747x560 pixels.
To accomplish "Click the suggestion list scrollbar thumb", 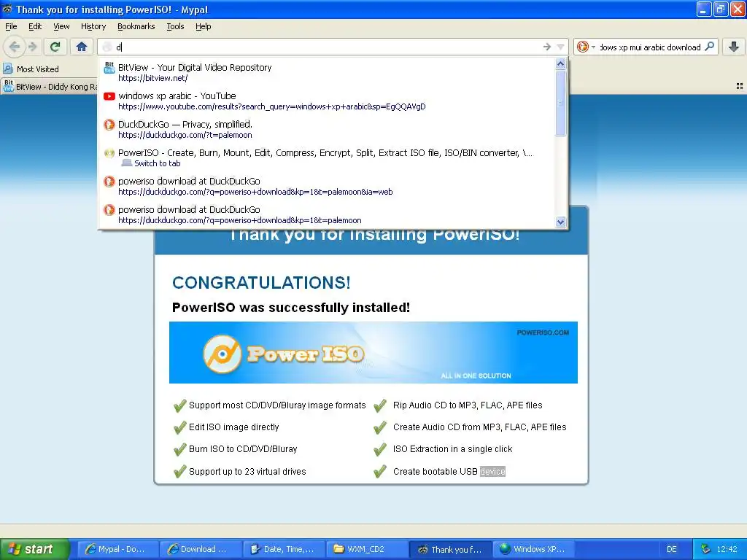I will click(561, 103).
